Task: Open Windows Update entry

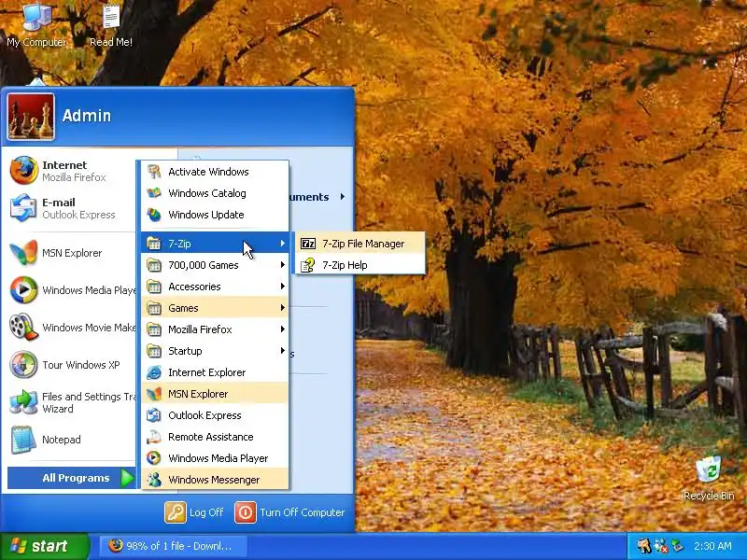Action: (x=215, y=215)
